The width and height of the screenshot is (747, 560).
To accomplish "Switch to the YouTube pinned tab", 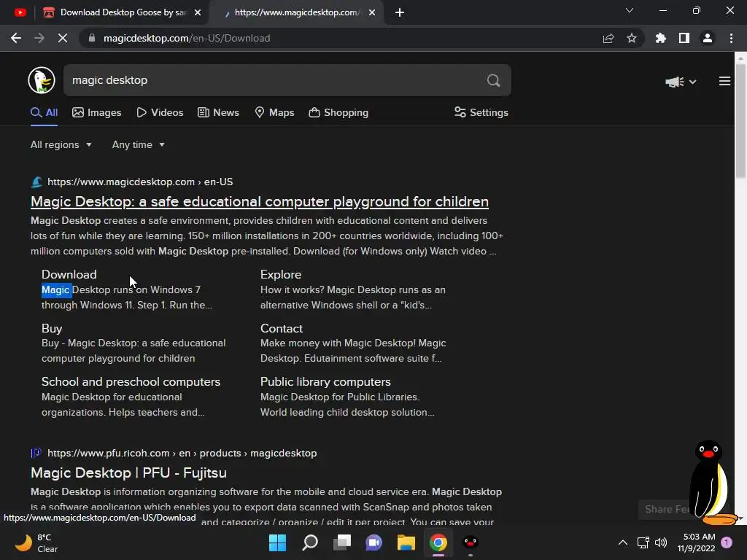I will point(20,12).
